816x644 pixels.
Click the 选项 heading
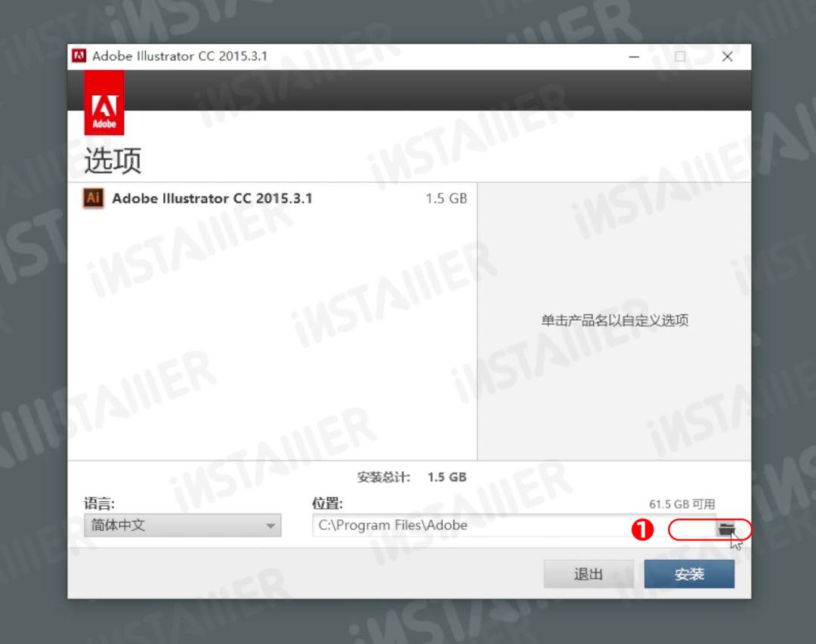tap(113, 160)
